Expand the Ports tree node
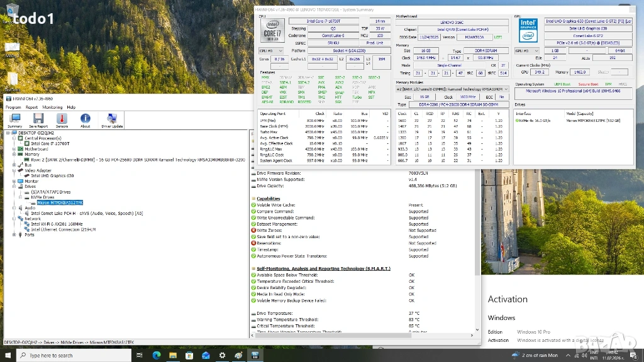The width and height of the screenshot is (644, 362). (x=14, y=234)
